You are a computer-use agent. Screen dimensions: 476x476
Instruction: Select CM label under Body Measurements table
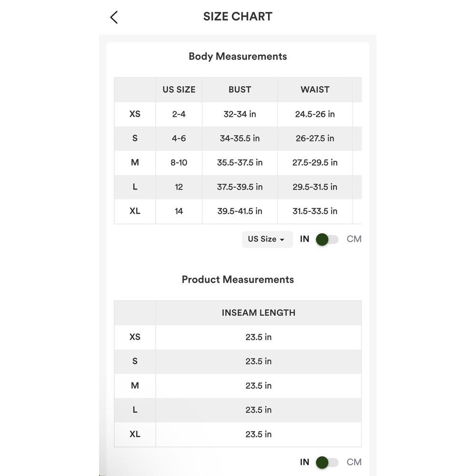pyautogui.click(x=354, y=239)
